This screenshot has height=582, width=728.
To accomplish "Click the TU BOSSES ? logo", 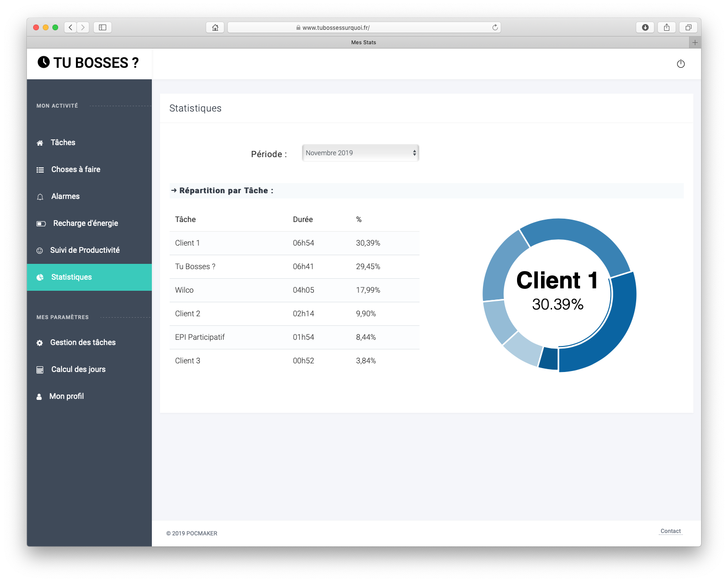I will click(x=88, y=63).
